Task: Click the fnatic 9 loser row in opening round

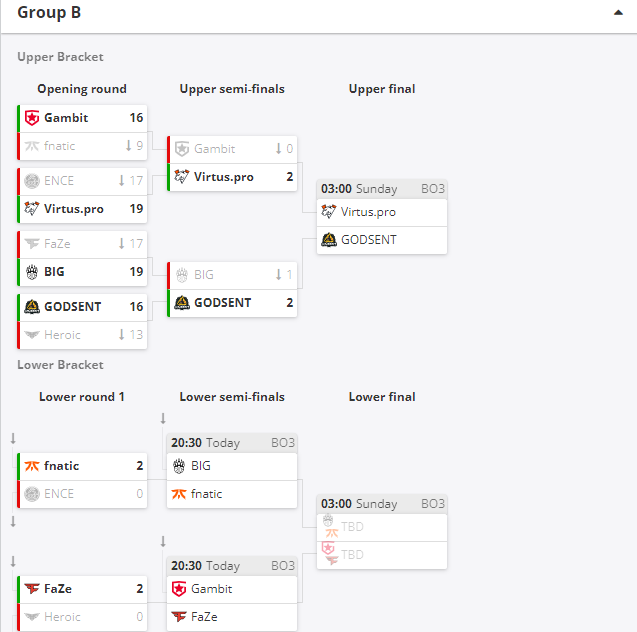Action: pos(82,146)
